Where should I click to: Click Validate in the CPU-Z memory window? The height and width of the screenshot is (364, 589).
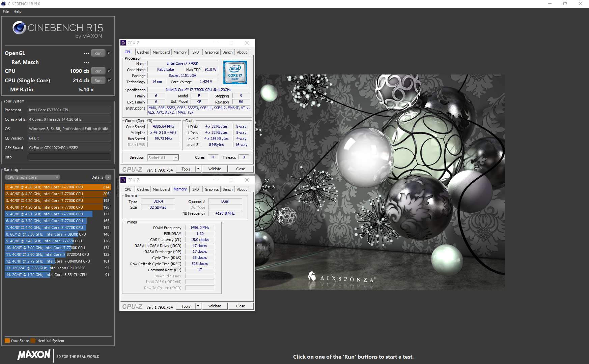pos(215,306)
